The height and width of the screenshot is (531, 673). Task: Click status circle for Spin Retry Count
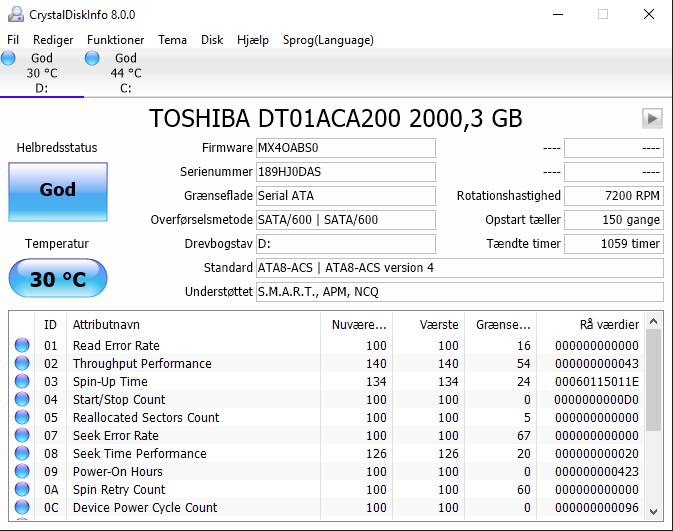tap(22, 489)
